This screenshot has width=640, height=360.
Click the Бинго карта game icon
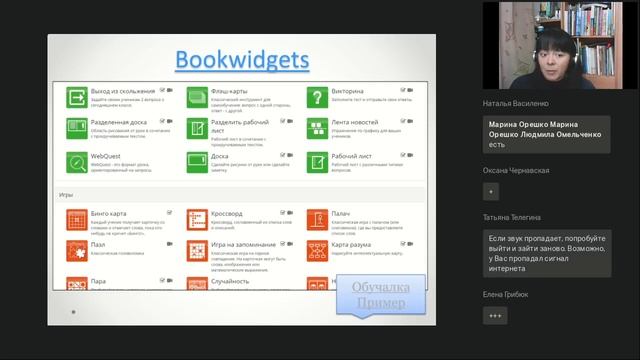[x=77, y=220]
